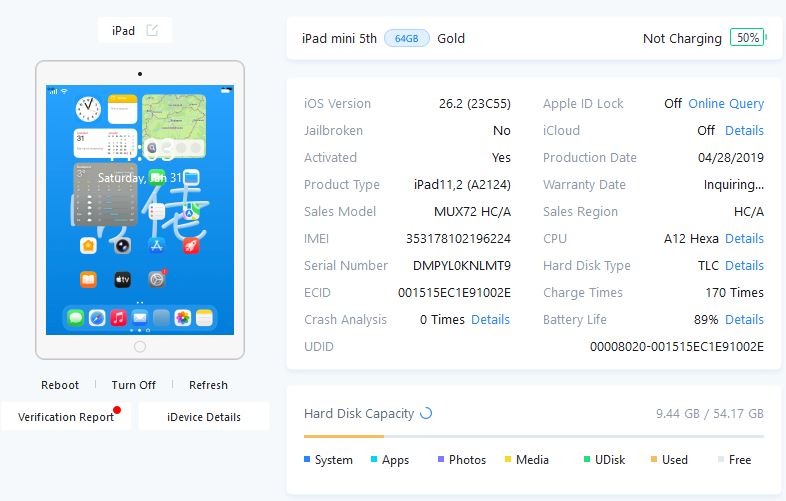Click the 9.44 GB / 54.17 GB capacity text
The image size is (786, 501).
point(710,414)
